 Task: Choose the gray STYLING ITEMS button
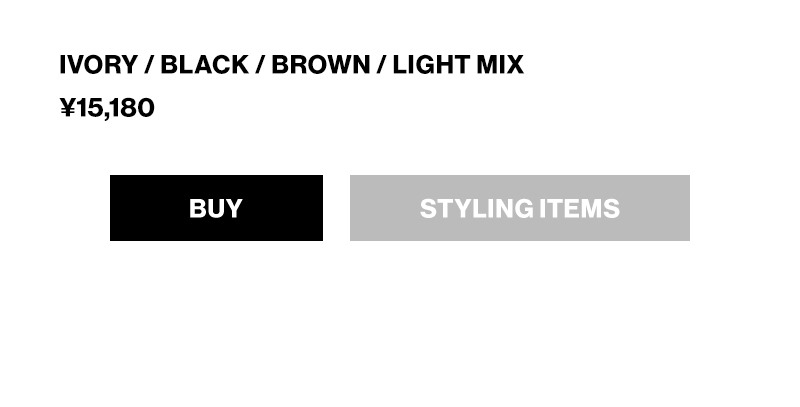(x=519, y=208)
